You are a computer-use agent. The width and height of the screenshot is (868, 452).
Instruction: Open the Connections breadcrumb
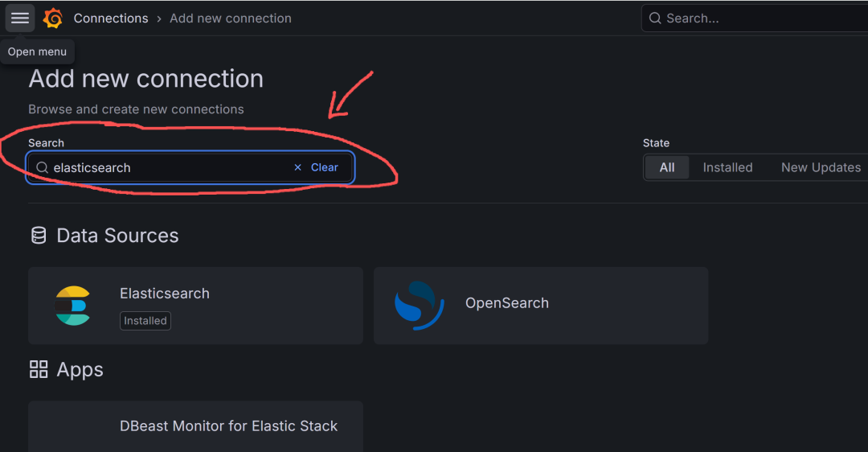[x=111, y=18]
